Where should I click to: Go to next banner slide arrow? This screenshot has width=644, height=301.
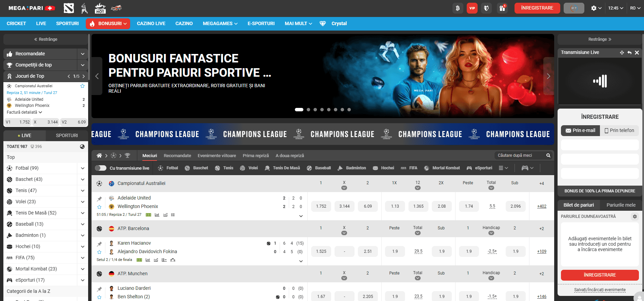[548, 76]
